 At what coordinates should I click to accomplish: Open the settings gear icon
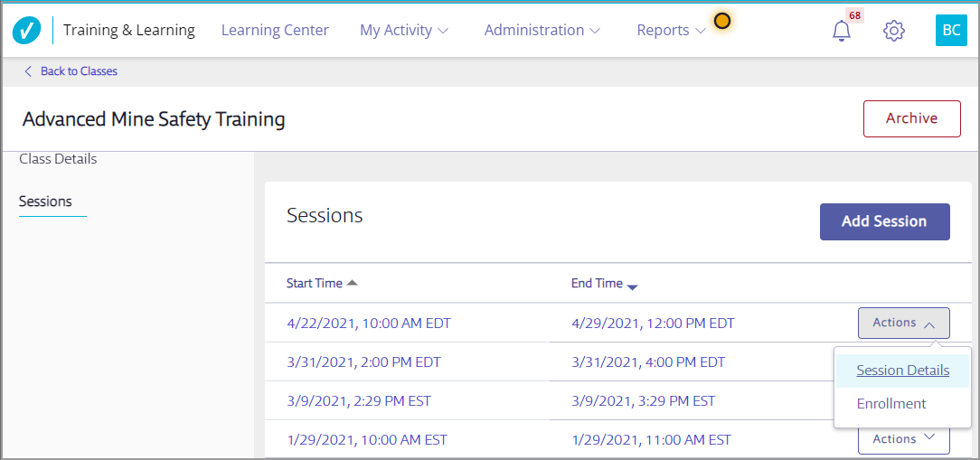894,31
